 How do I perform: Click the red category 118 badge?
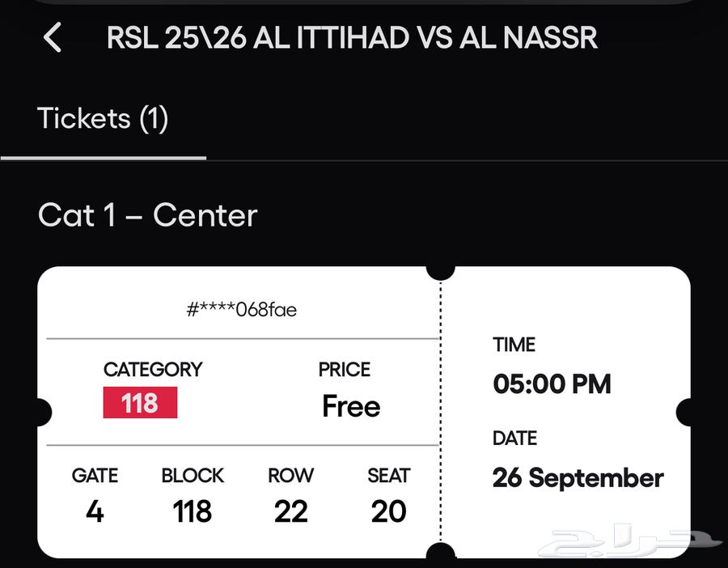coord(140,403)
